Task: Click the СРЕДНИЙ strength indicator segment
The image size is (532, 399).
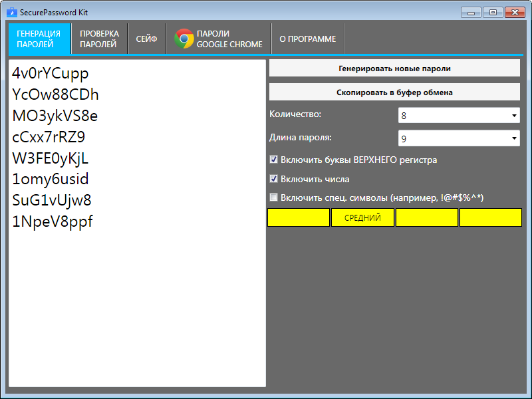Action: 362,217
